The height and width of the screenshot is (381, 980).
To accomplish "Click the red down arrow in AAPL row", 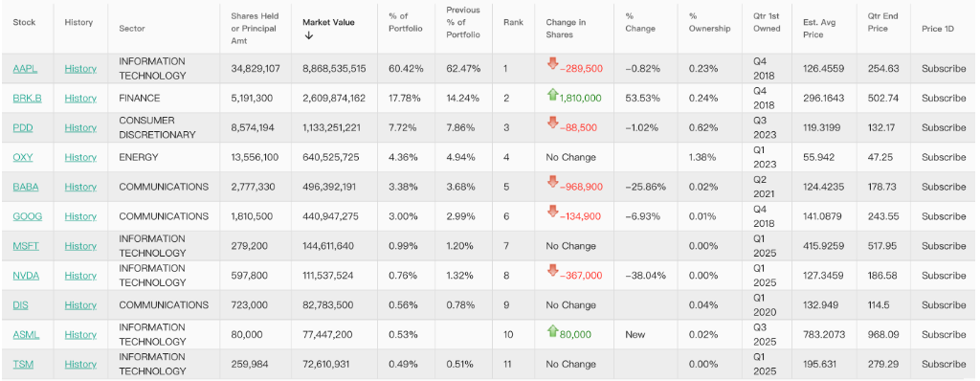I will coord(552,63).
